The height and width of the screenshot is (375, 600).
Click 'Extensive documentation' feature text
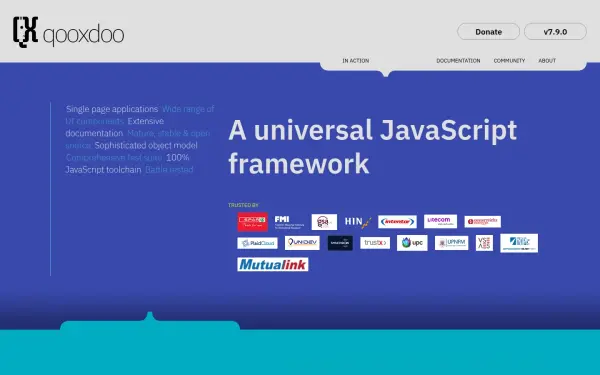pyautogui.click(x=115, y=127)
